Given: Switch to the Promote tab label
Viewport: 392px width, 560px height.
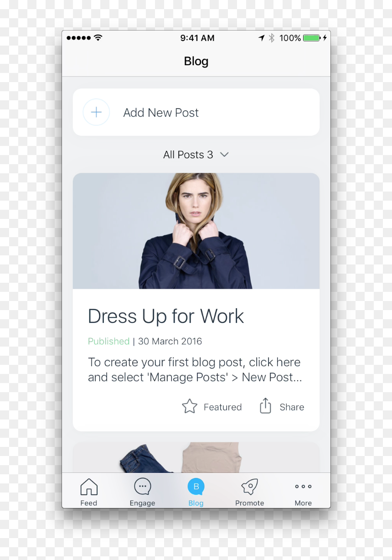Looking at the screenshot, I should click(250, 503).
